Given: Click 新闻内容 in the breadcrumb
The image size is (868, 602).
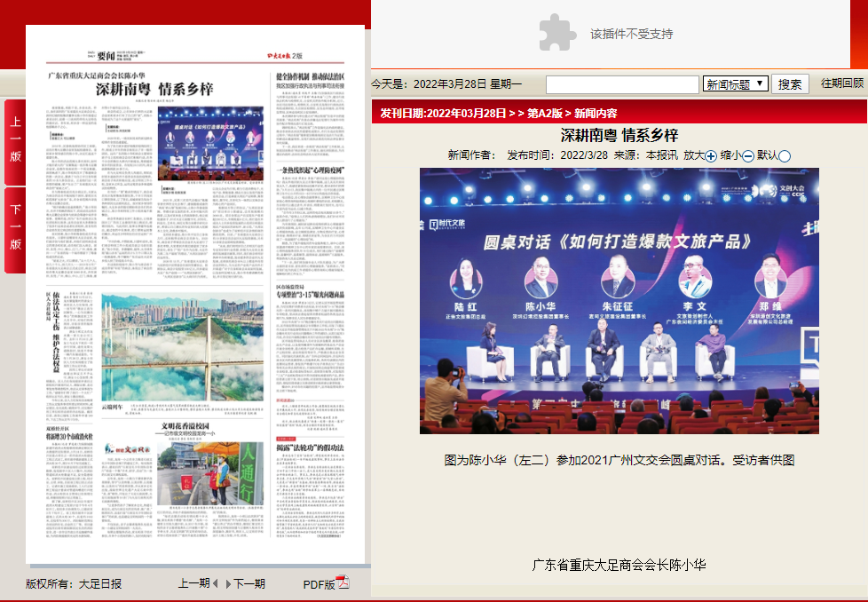Looking at the screenshot, I should pyautogui.click(x=596, y=113).
